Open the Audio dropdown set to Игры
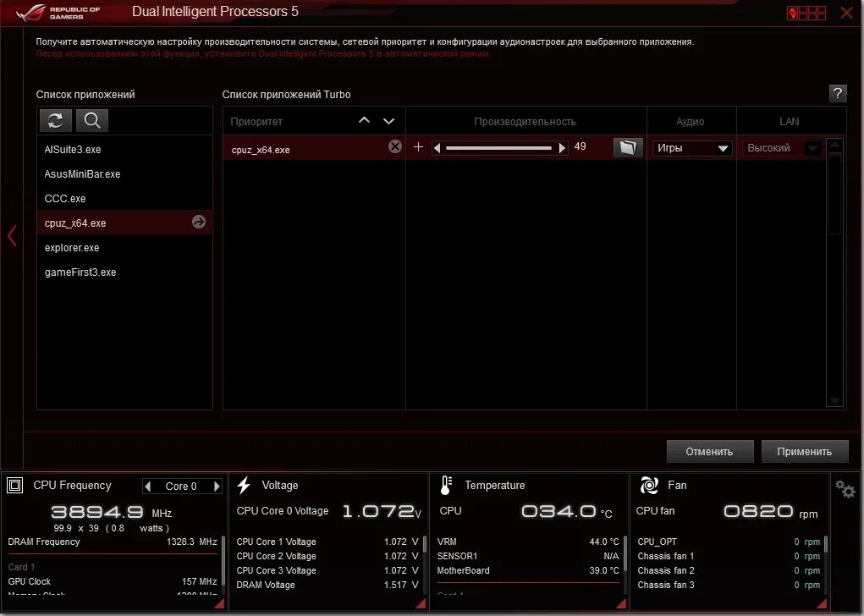Screen dimensions: 864x616 (692, 148)
